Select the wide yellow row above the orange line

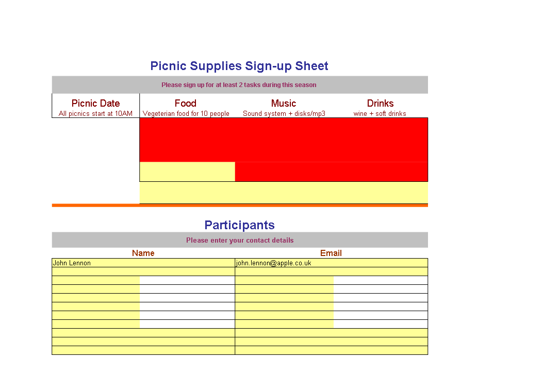pyautogui.click(x=284, y=193)
